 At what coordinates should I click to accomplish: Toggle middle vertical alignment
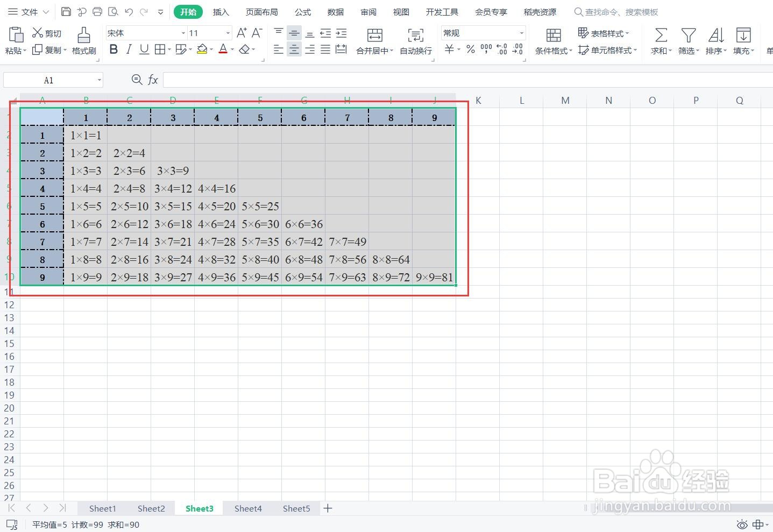294,33
